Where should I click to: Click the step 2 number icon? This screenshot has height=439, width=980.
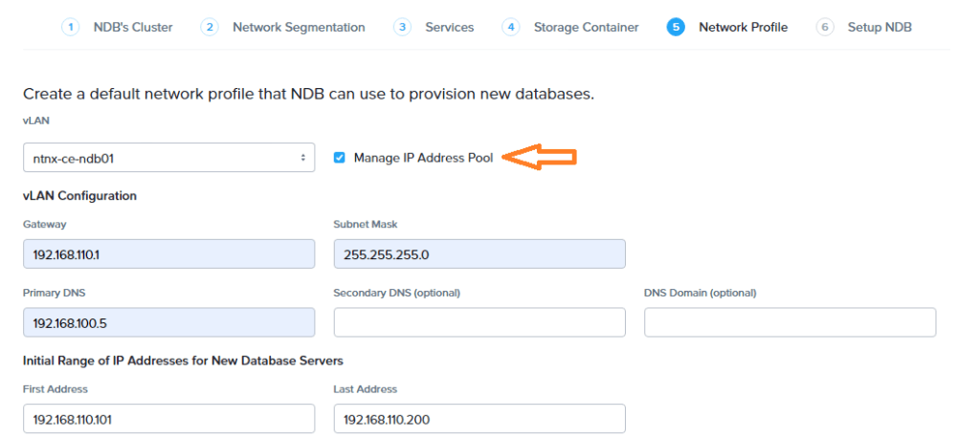pyautogui.click(x=209, y=27)
